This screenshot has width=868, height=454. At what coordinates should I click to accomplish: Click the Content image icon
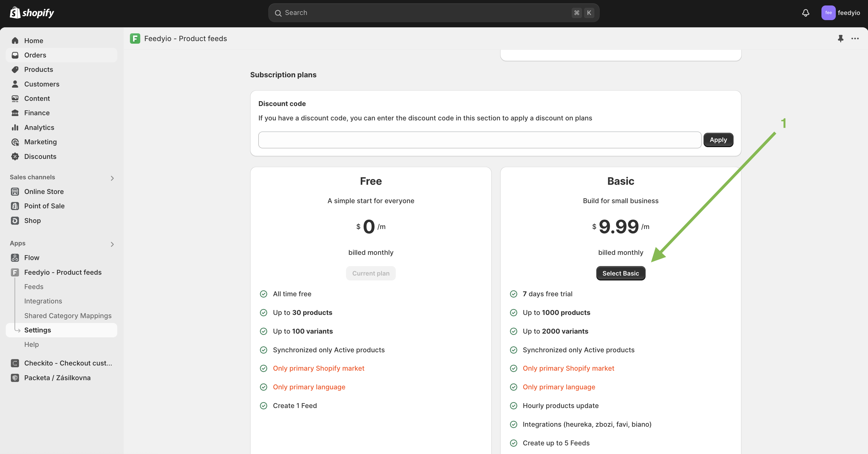tap(15, 98)
